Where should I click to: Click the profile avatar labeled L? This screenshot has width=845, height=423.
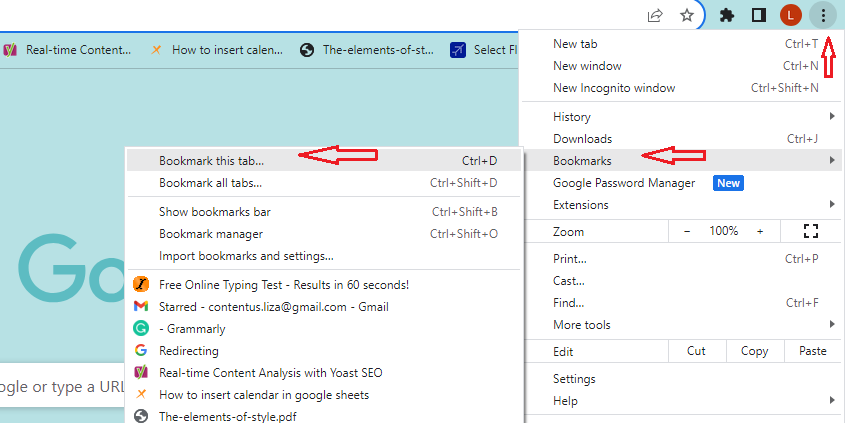(791, 15)
